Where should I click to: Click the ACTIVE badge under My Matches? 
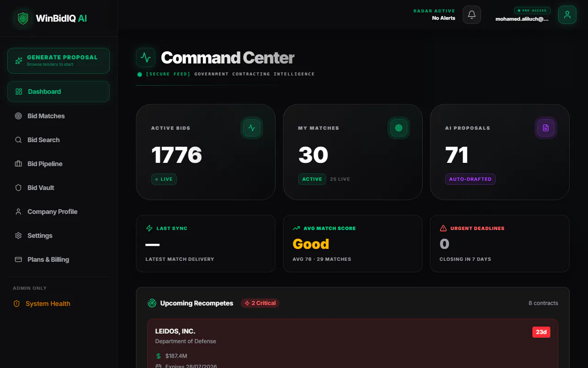pyautogui.click(x=312, y=179)
